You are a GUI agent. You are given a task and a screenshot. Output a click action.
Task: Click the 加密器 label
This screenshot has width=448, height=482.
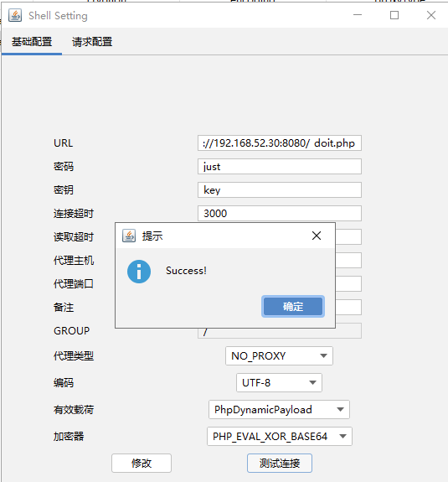(69, 436)
